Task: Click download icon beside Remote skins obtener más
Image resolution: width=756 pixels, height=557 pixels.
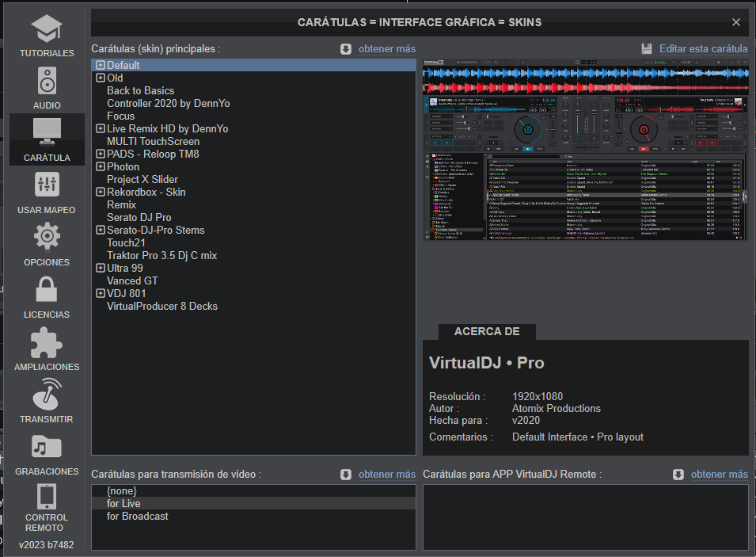Action: 678,475
